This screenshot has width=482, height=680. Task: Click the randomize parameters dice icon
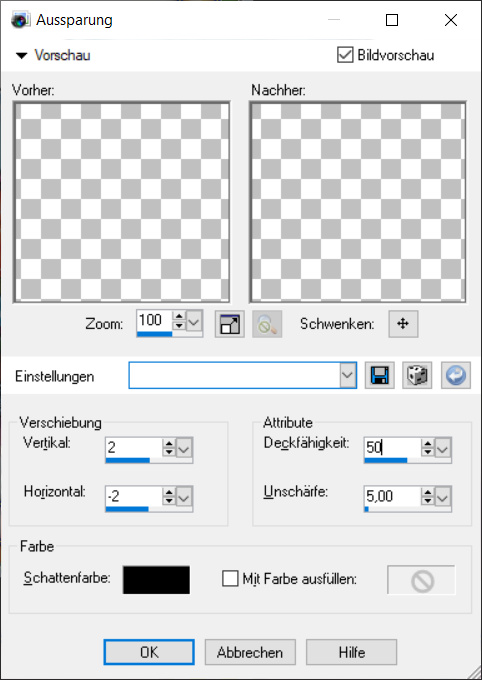417,375
